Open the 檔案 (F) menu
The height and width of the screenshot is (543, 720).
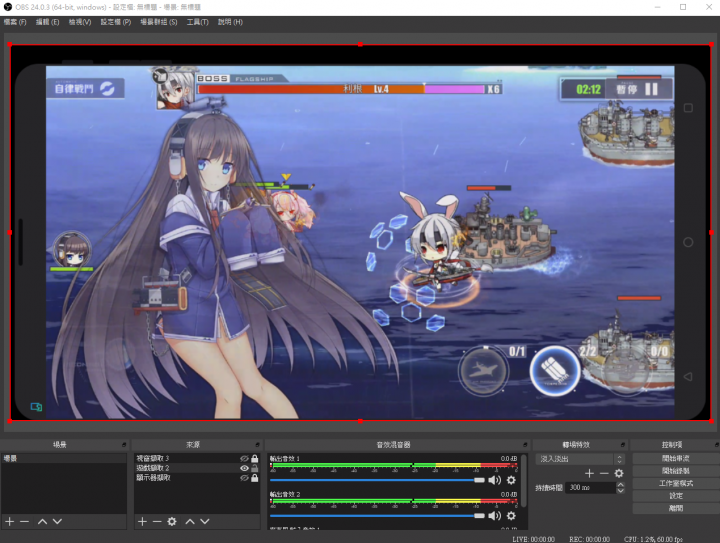pos(15,22)
